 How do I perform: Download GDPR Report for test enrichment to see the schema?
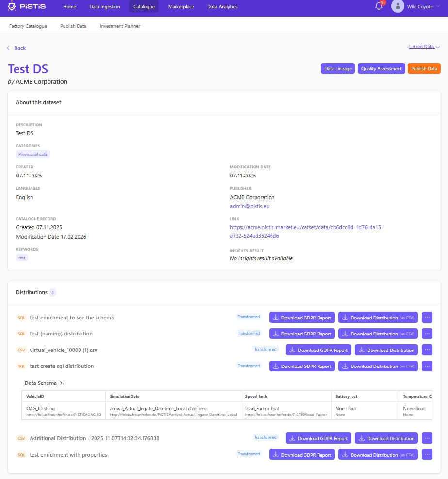tap(302, 318)
